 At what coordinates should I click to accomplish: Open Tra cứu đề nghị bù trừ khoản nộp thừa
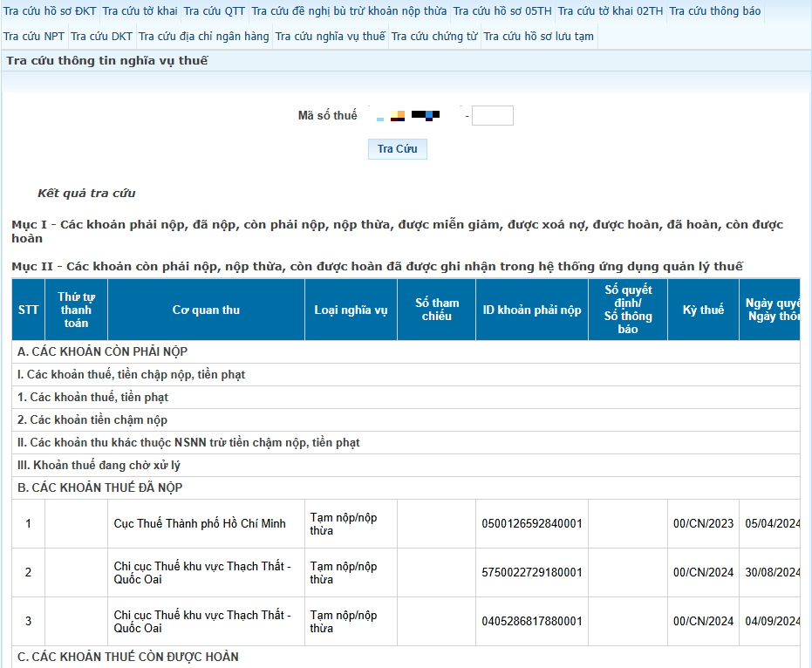click(x=349, y=11)
